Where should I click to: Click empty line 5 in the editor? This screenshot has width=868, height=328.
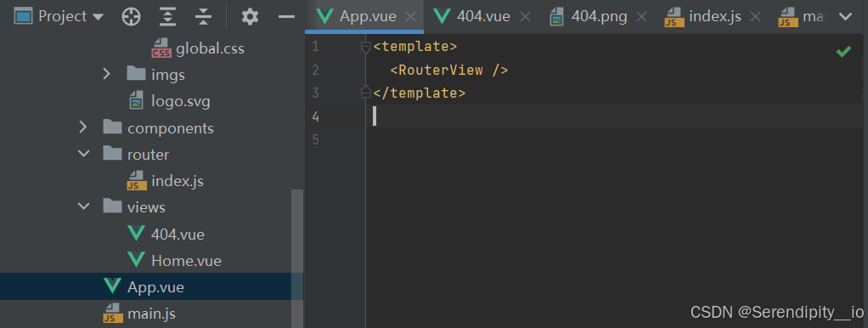click(614, 139)
